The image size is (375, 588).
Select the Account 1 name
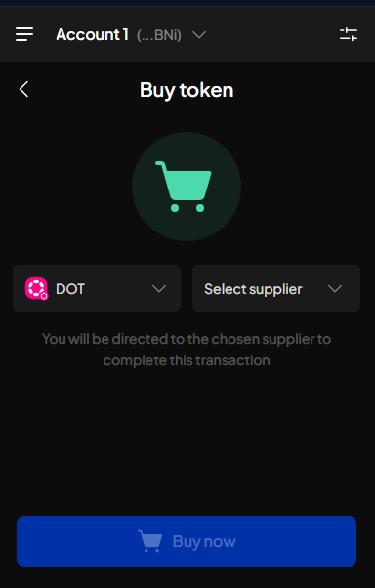pyautogui.click(x=92, y=34)
